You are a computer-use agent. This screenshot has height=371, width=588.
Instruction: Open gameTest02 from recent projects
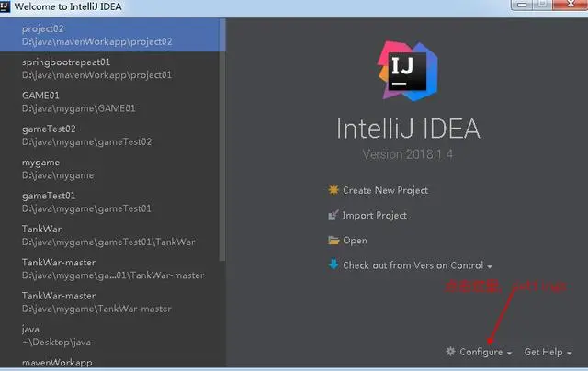pyautogui.click(x=110, y=135)
